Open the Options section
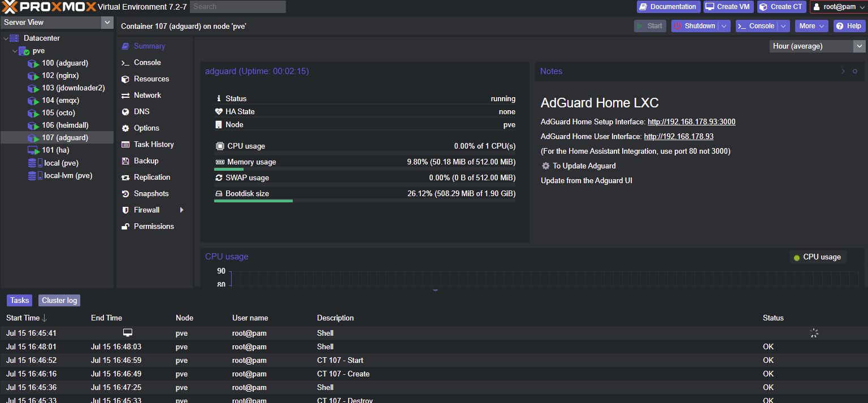Screen dimensions: 868x403 pyautogui.click(x=154, y=128)
